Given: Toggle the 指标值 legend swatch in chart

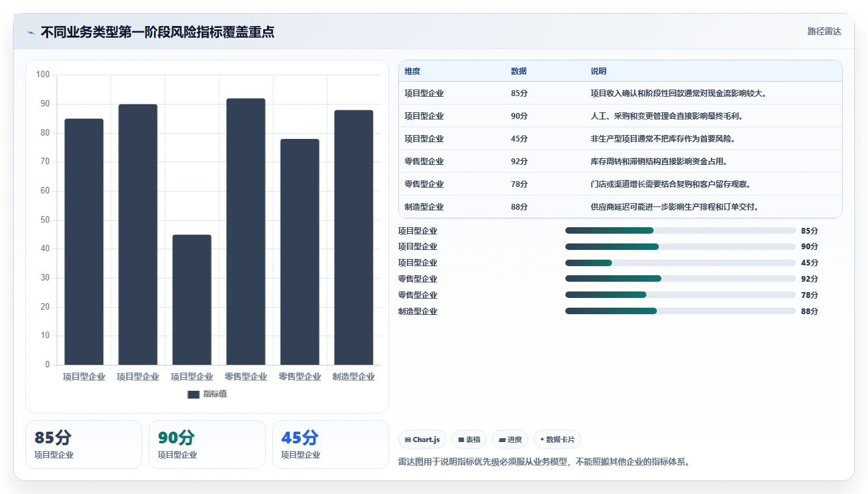Looking at the screenshot, I should [x=193, y=394].
